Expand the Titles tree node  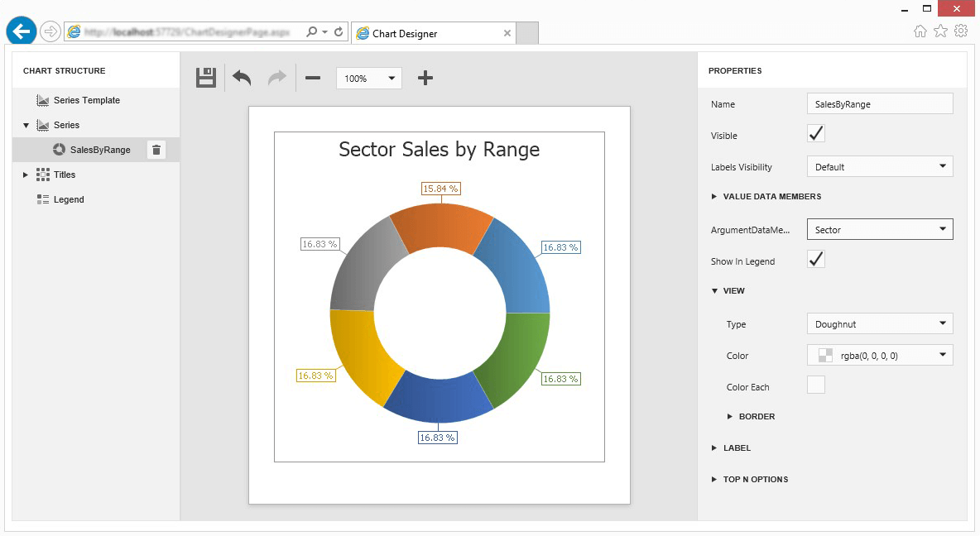click(26, 175)
